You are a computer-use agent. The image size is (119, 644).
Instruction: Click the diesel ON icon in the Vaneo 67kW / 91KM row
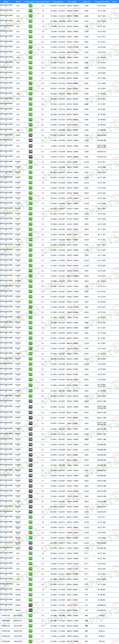pos(30,610)
